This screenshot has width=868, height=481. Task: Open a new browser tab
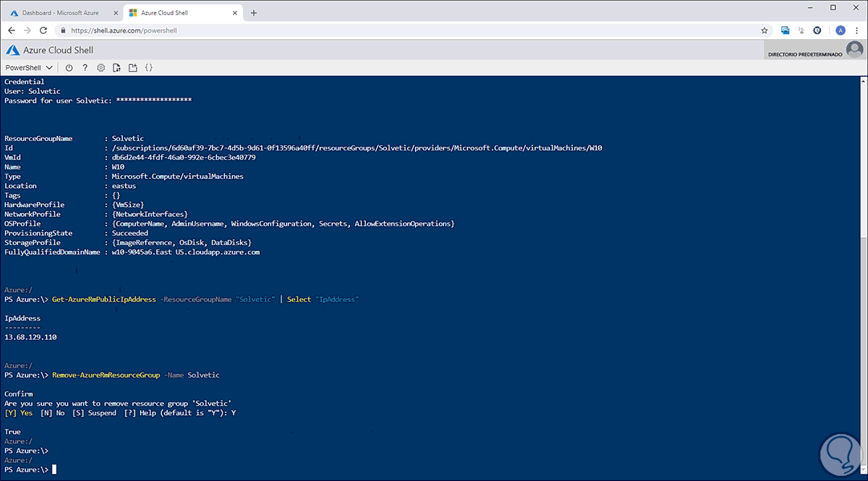[x=254, y=13]
